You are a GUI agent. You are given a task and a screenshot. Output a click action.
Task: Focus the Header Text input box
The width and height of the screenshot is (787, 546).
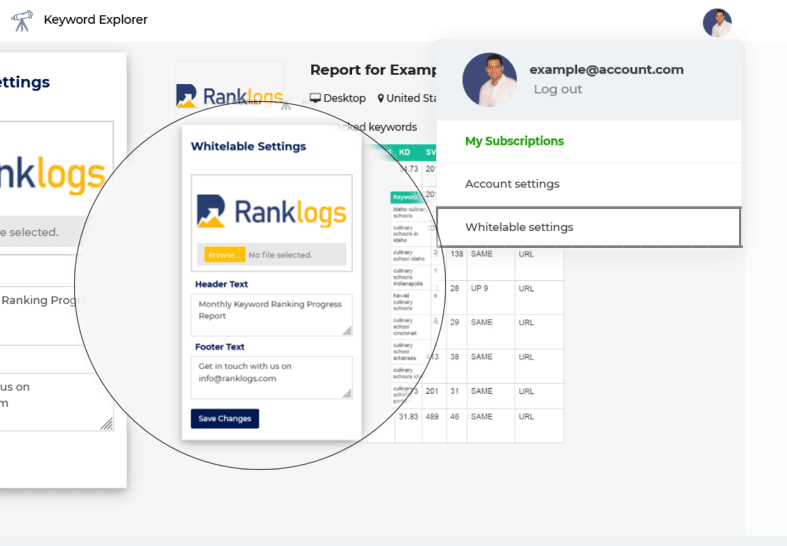(272, 315)
